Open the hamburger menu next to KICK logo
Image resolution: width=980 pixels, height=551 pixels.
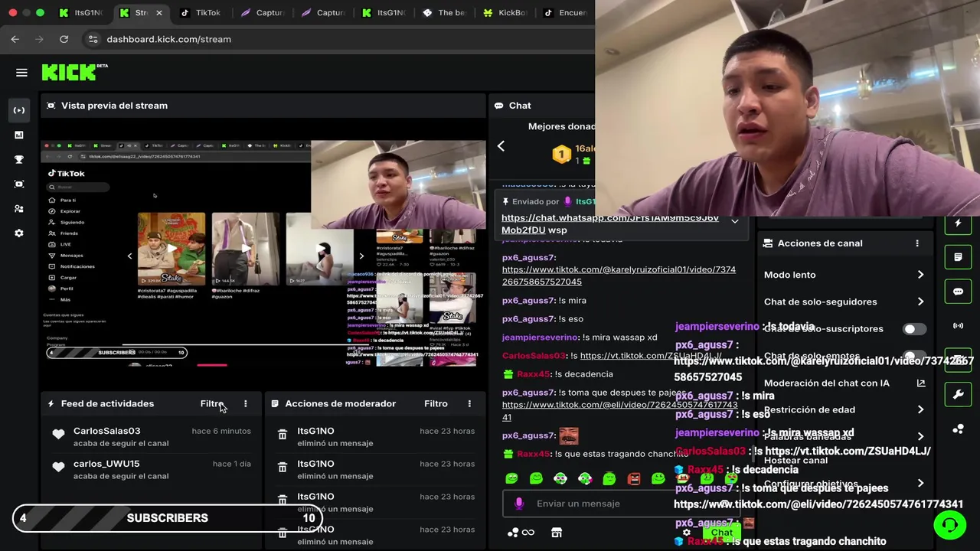21,73
